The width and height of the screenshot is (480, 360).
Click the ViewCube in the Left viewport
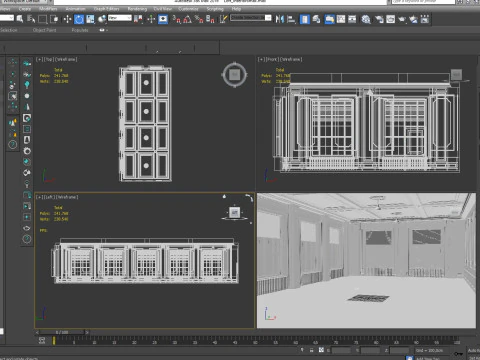click(x=235, y=212)
